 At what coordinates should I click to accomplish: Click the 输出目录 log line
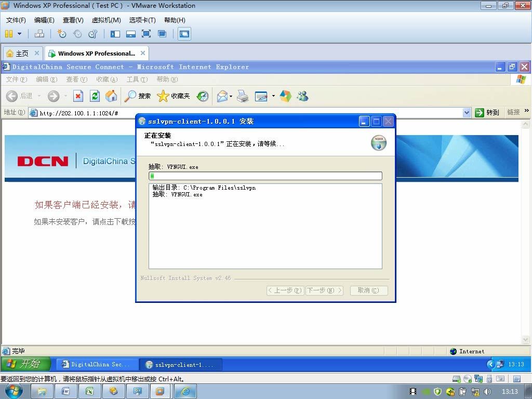click(x=204, y=188)
